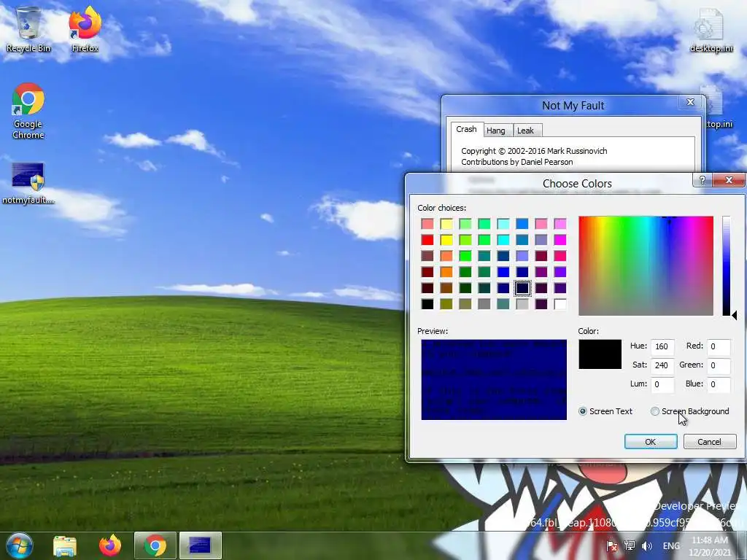Click the Hue input field
Viewport: 747px width, 560px height.
[662, 346]
